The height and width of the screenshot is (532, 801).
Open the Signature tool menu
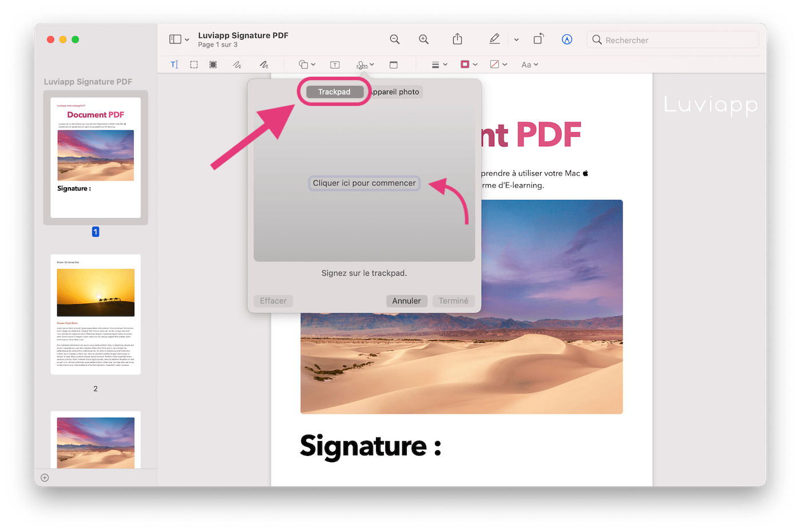[365, 65]
